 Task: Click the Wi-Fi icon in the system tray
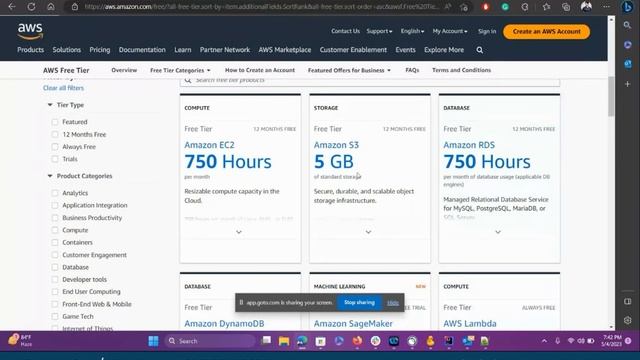point(571,341)
